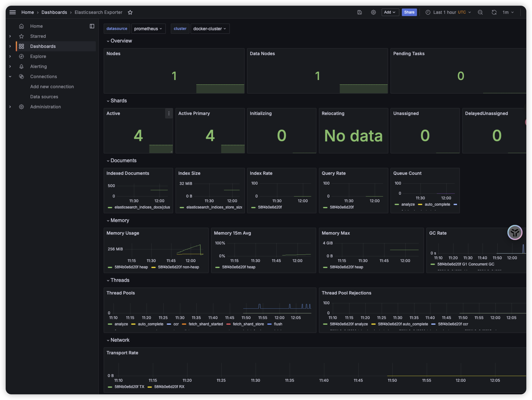532x400 pixels.
Task: Click the Dashboards grid icon in sidebar
Action: (x=21, y=46)
